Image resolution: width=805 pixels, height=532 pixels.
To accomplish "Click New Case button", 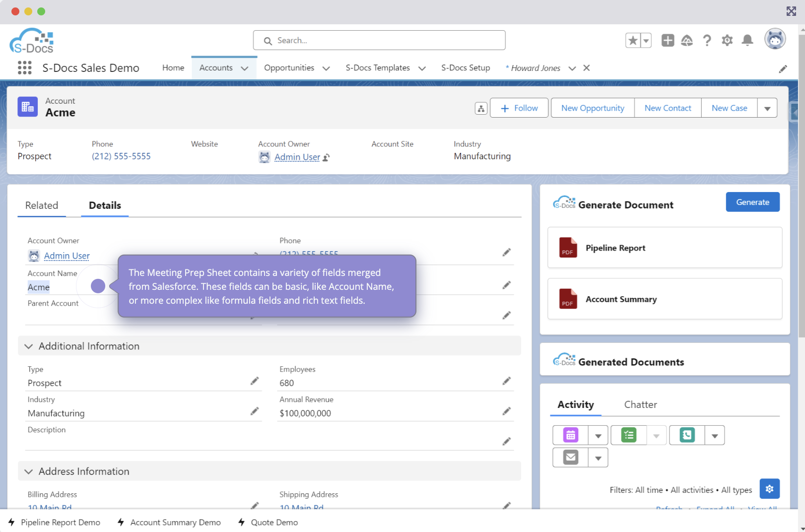I will (729, 108).
